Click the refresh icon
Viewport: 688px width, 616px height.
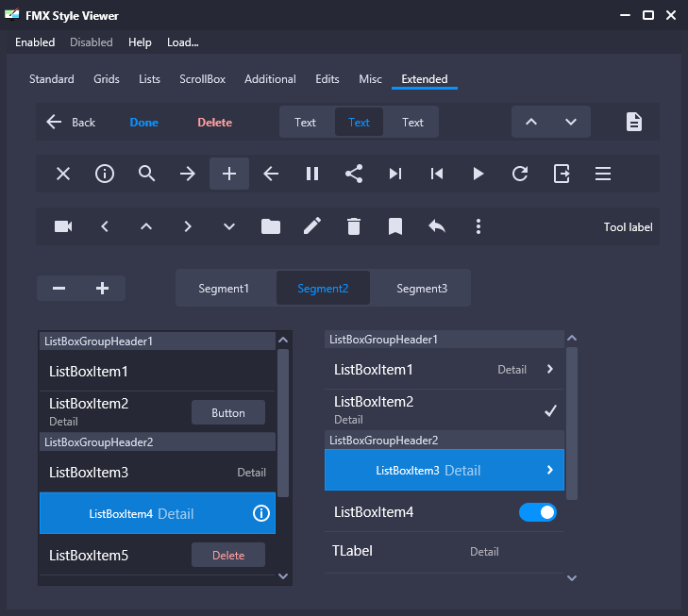[520, 174]
